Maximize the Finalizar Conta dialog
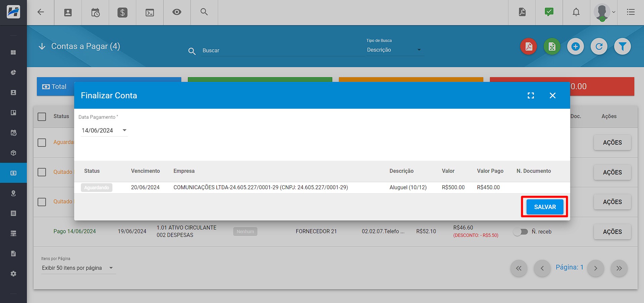This screenshot has width=644, height=303. [x=531, y=96]
